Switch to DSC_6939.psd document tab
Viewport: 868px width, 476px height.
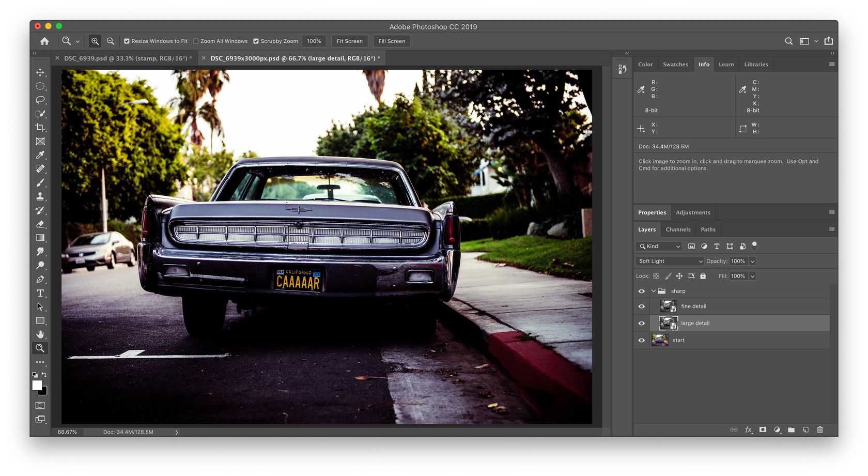coord(128,58)
